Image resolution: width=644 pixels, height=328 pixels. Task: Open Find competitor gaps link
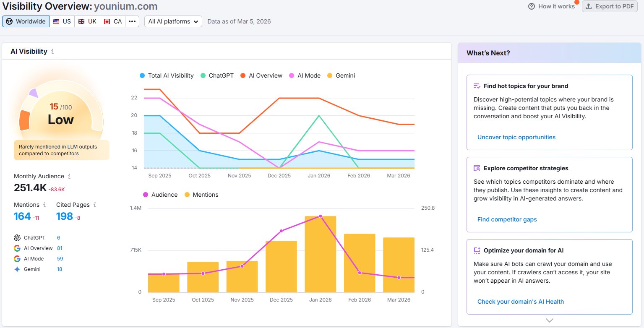(x=507, y=219)
